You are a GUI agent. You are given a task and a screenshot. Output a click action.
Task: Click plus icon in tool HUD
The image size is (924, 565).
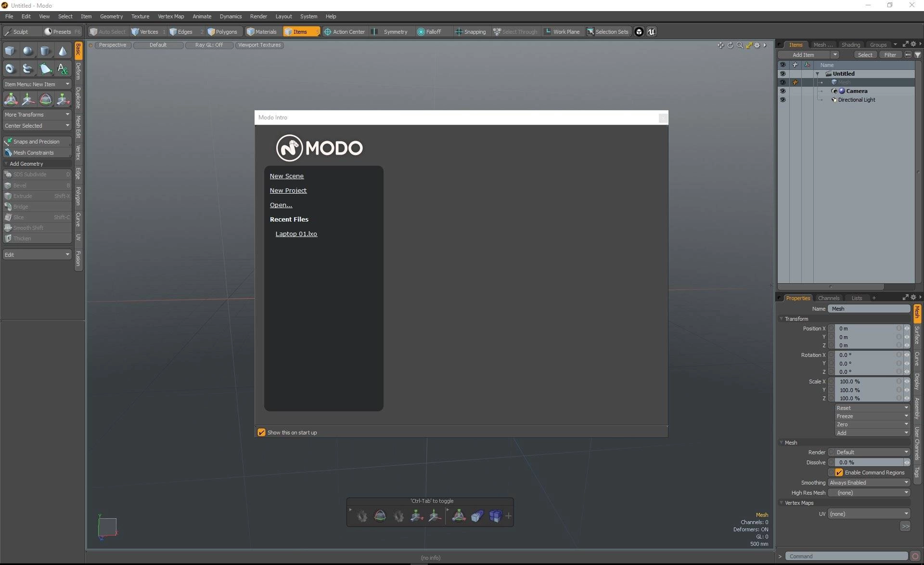pyautogui.click(x=508, y=516)
